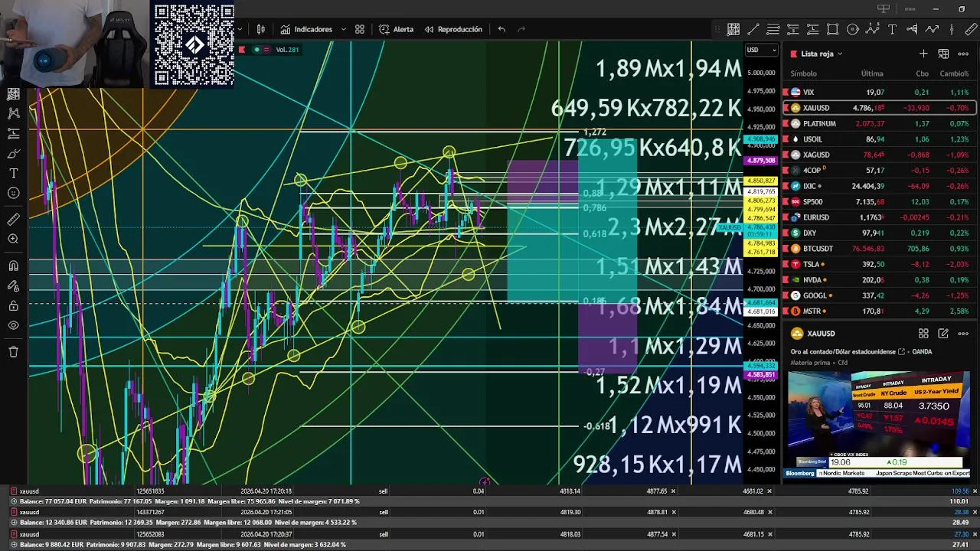Viewport: 980px width, 551px height.
Task: Click the trash remove-drawings icon
Action: coord(13,352)
